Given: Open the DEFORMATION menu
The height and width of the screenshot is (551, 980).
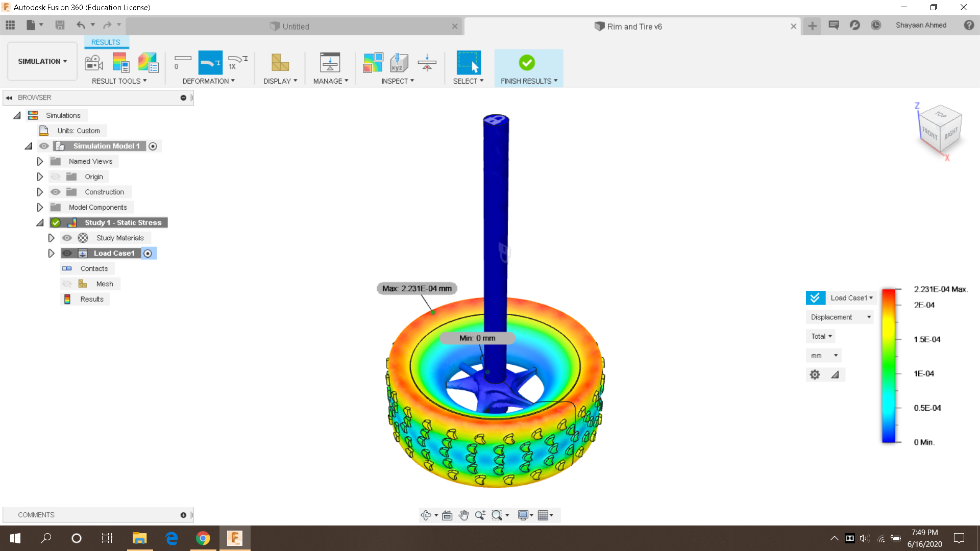Looking at the screenshot, I should click(208, 81).
